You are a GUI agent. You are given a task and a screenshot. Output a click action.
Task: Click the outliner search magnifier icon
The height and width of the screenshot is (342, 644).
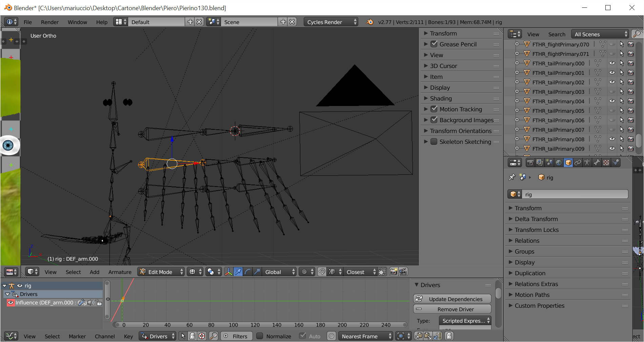point(637,34)
